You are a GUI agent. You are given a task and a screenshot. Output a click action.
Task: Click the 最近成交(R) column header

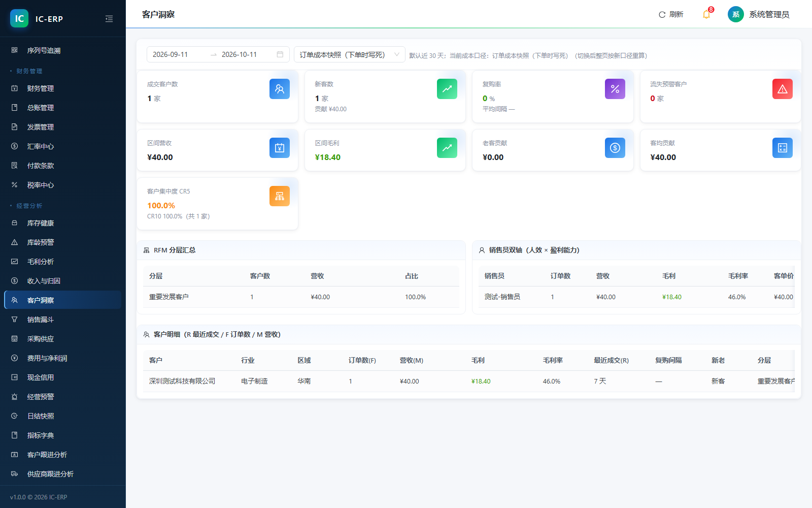point(612,361)
